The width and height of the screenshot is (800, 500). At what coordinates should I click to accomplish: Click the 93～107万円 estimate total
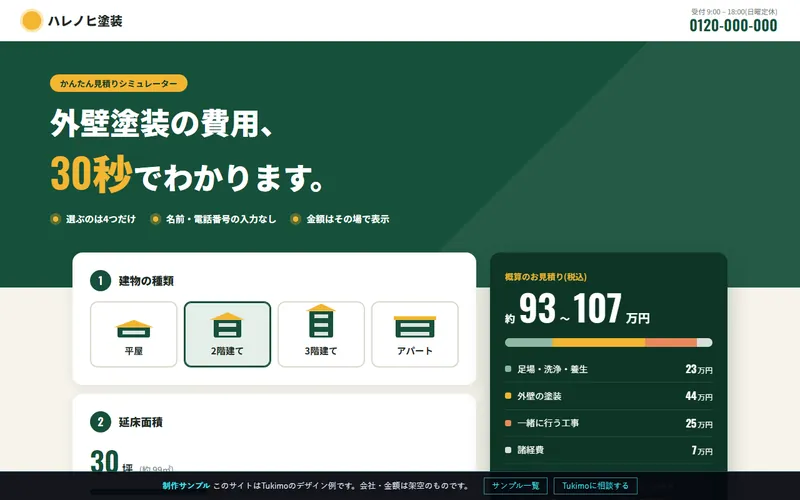(577, 309)
